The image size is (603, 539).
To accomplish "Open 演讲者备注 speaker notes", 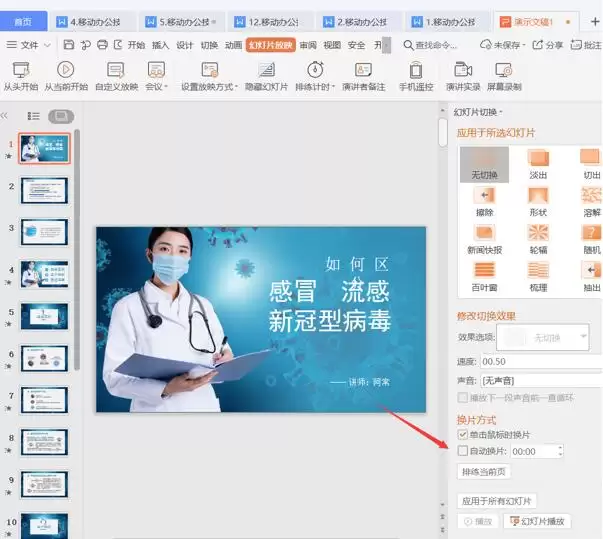I will [x=363, y=69].
